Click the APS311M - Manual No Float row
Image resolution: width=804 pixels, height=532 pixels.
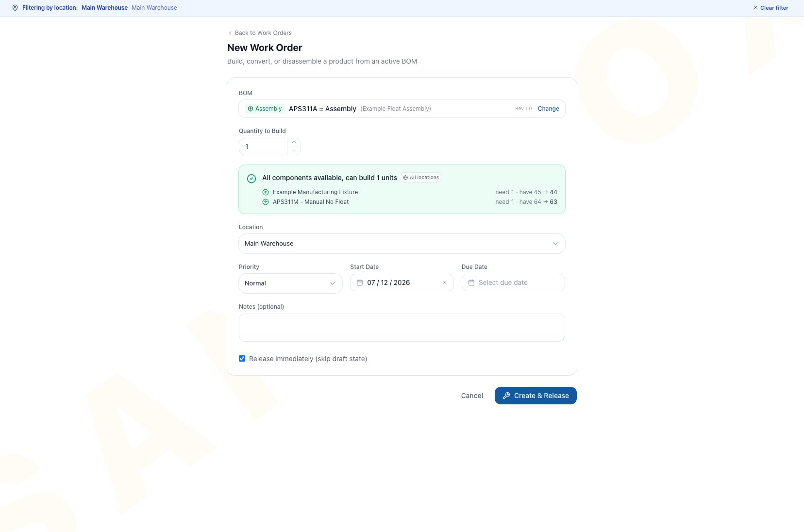point(409,202)
